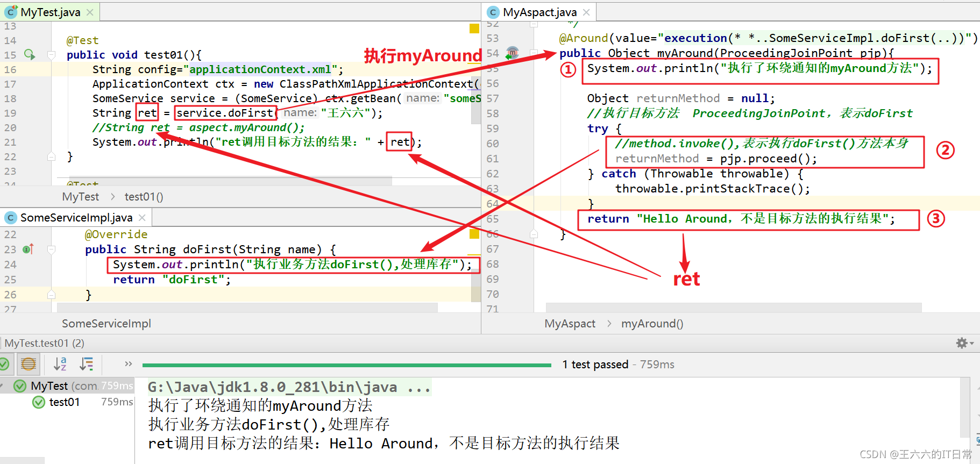The image size is (980, 464).
Task: Click 'public String doFirst(String name)' declaration
Action: point(210,249)
